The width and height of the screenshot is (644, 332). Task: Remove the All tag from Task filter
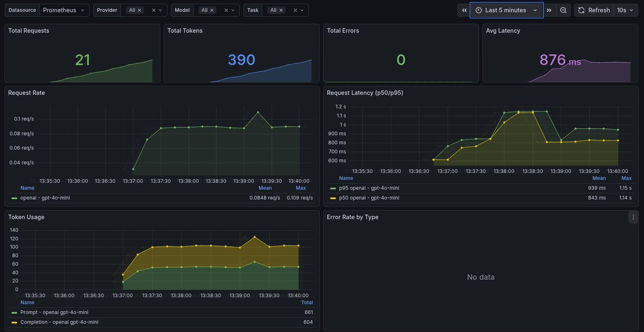click(281, 10)
